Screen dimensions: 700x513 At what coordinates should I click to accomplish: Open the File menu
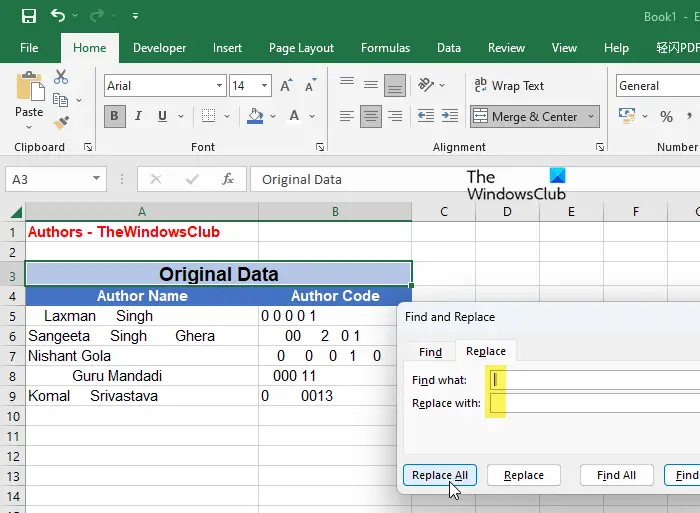pyautogui.click(x=29, y=48)
